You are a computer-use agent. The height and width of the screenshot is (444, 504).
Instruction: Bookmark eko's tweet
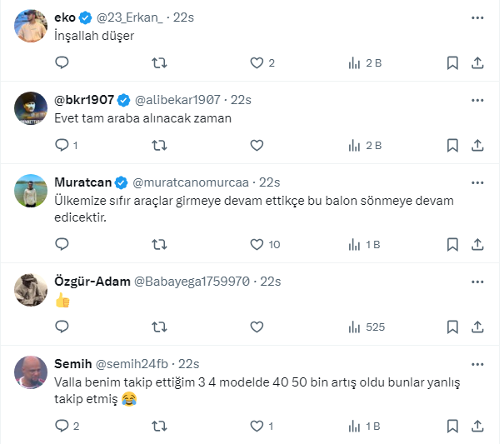[452, 62]
